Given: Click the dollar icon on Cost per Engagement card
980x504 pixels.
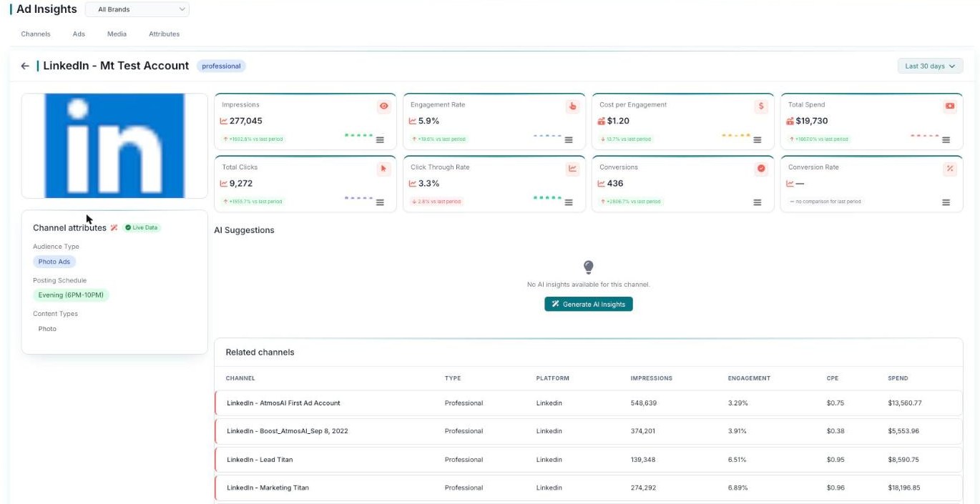Looking at the screenshot, I should pos(761,107).
